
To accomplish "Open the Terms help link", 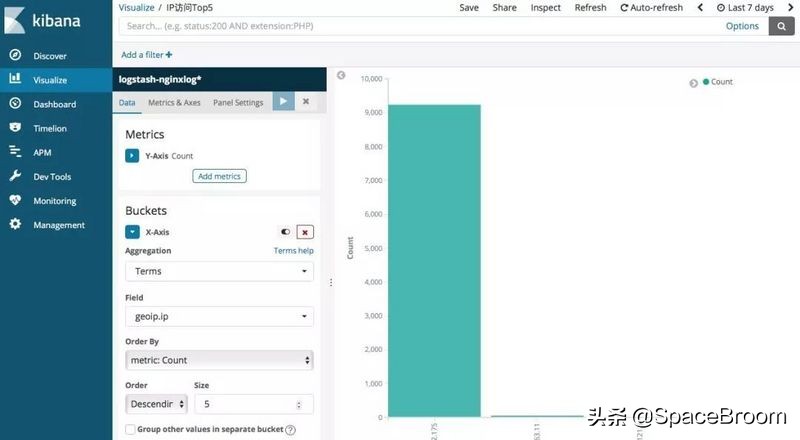I will pos(293,251).
